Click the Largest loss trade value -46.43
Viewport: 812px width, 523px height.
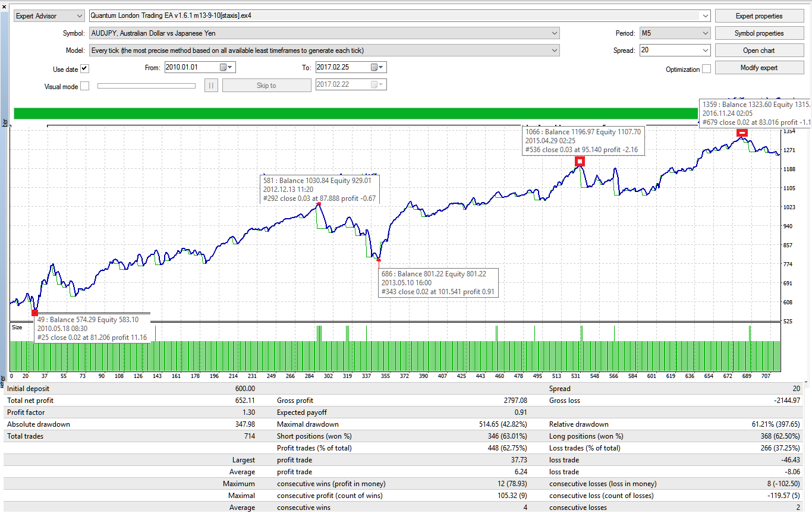pos(791,460)
